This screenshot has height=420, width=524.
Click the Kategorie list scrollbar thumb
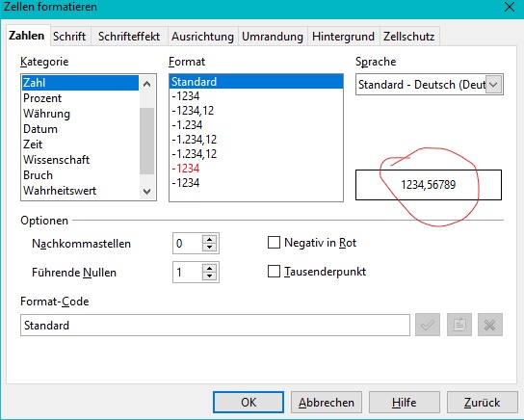pyautogui.click(x=146, y=141)
